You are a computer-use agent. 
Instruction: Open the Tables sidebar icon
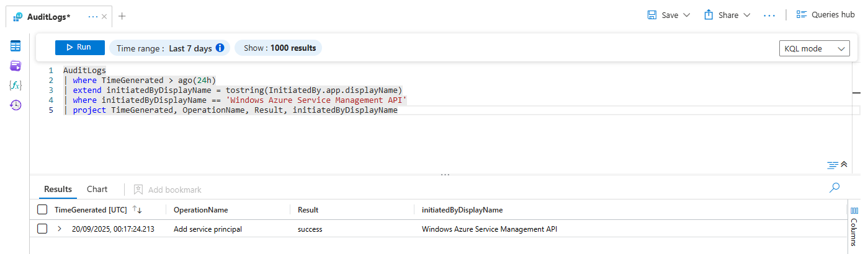[16, 46]
